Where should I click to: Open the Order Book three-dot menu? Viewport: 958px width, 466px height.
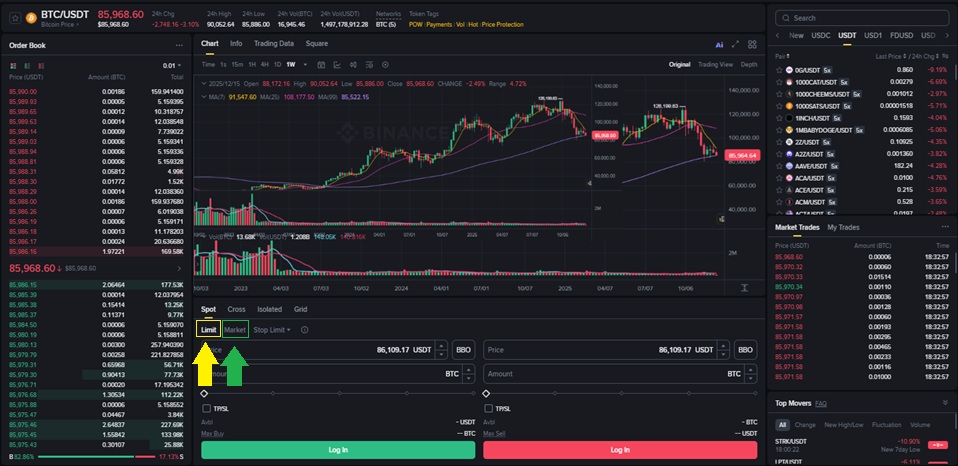coord(179,45)
